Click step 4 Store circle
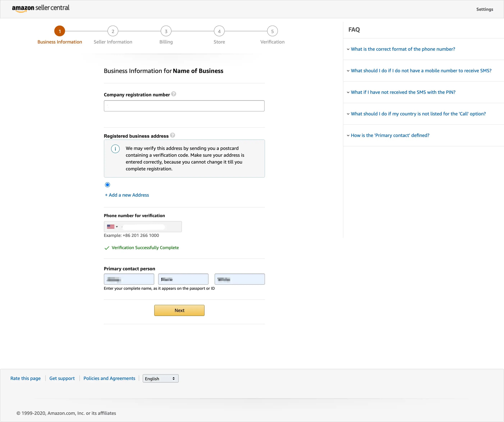The width and height of the screenshot is (504, 422). (x=219, y=31)
